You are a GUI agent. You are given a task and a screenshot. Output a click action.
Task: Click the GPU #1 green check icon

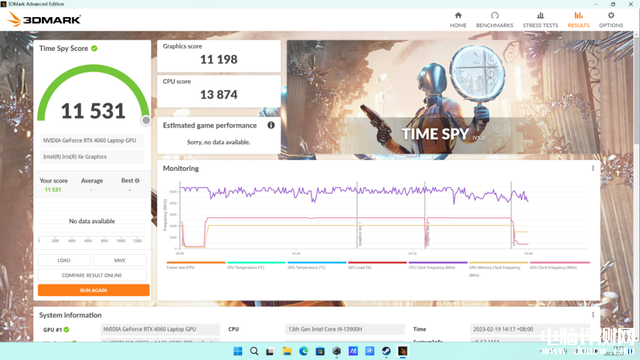tap(67, 329)
